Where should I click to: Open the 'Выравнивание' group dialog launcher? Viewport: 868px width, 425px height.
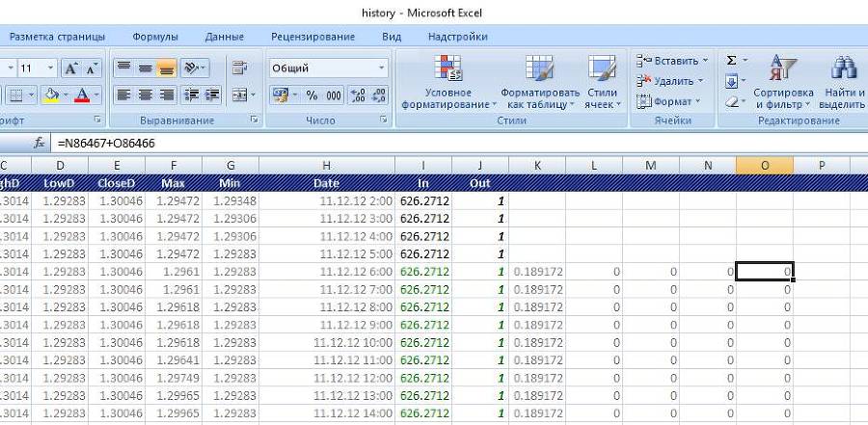point(254,120)
